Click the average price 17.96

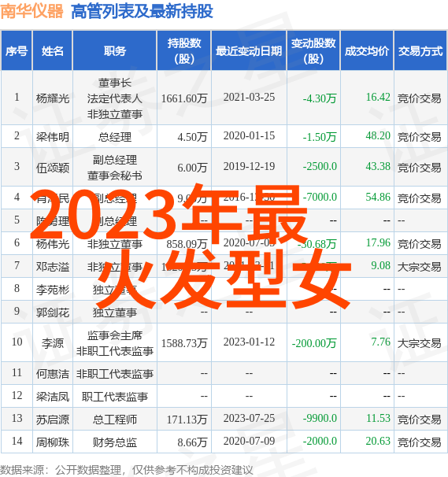pos(378,243)
